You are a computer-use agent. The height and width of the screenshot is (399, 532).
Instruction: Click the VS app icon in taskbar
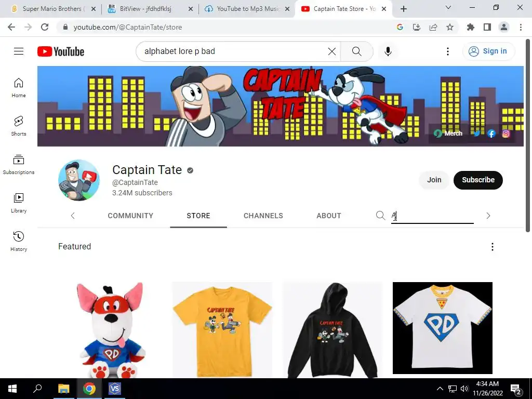coord(115,389)
